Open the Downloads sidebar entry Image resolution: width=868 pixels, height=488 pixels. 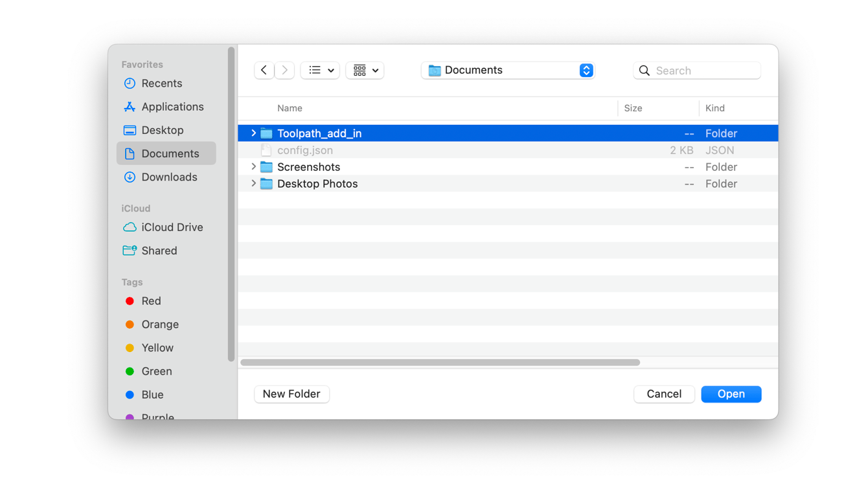pos(169,177)
